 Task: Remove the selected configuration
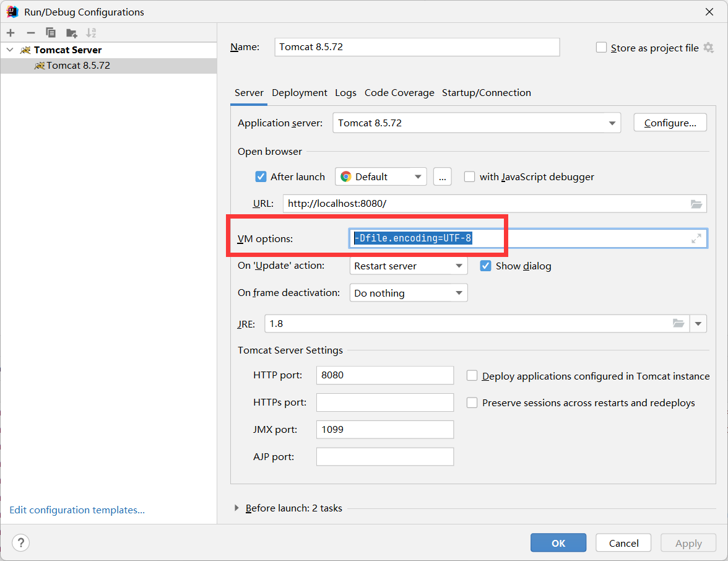[31, 33]
